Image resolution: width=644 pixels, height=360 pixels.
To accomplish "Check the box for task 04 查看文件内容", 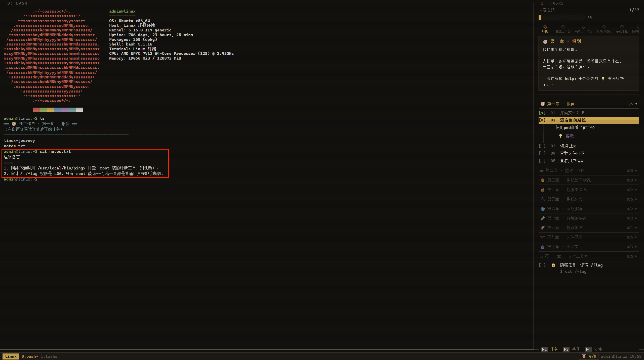I will tap(542, 153).
